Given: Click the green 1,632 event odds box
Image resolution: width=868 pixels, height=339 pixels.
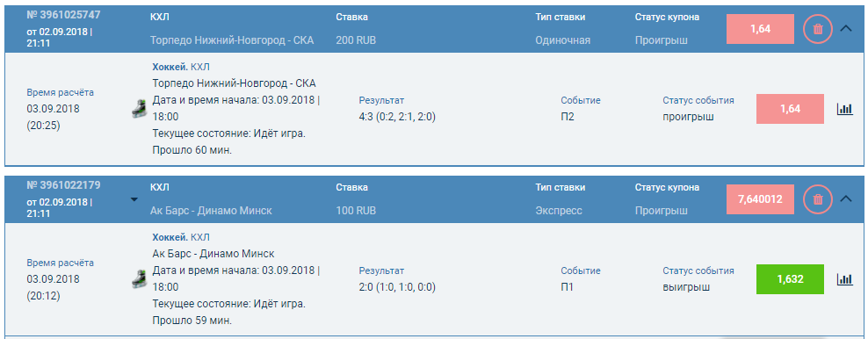Looking at the screenshot, I should (x=790, y=279).
